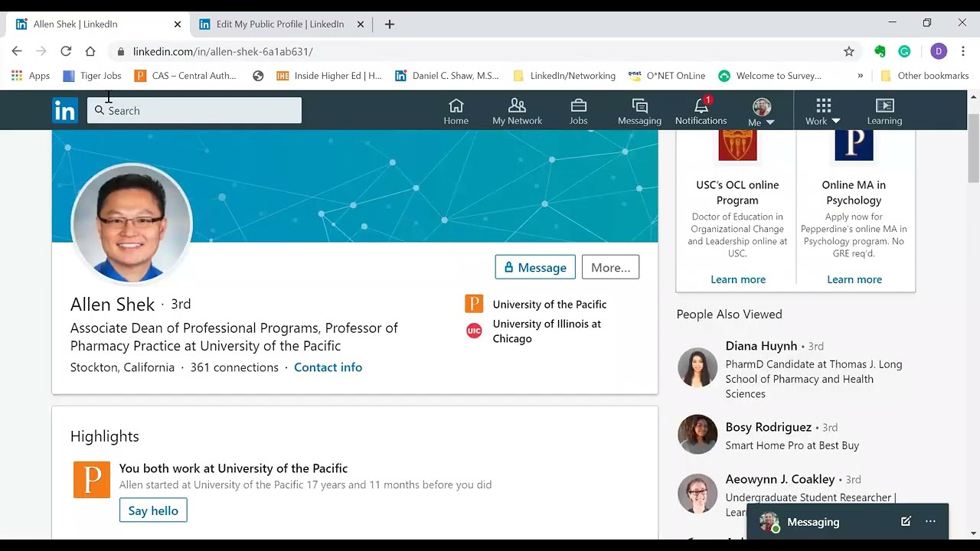Open Bosy Rodriguez's profile
Image resolution: width=980 pixels, height=551 pixels.
pos(769,427)
